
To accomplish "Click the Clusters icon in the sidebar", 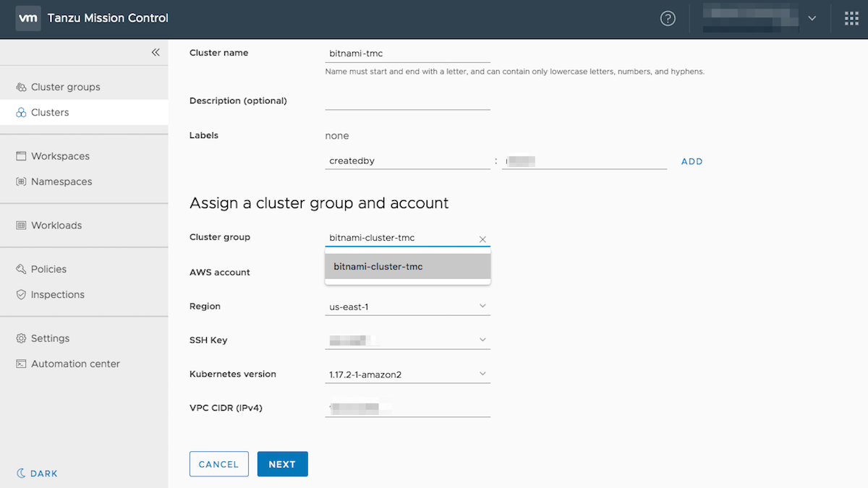I will (x=22, y=112).
